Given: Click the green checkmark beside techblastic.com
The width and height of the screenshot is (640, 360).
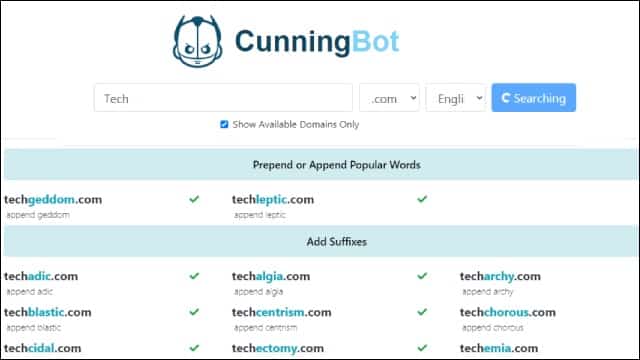Looking at the screenshot, I should 194,312.
